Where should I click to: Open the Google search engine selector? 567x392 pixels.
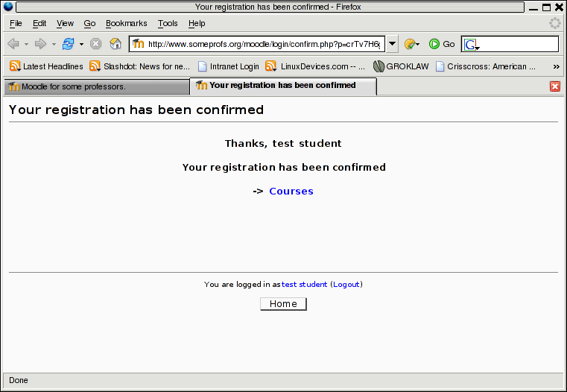472,45
